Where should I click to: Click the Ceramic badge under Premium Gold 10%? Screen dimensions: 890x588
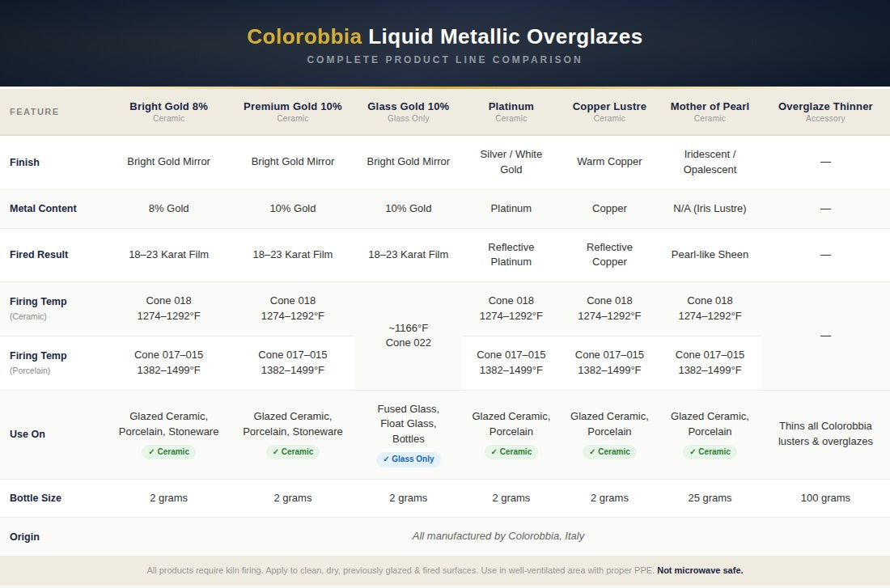(x=292, y=452)
